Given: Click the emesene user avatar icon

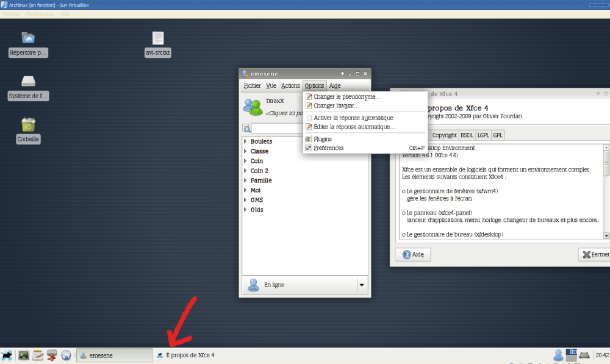Looking at the screenshot, I should pos(252,106).
